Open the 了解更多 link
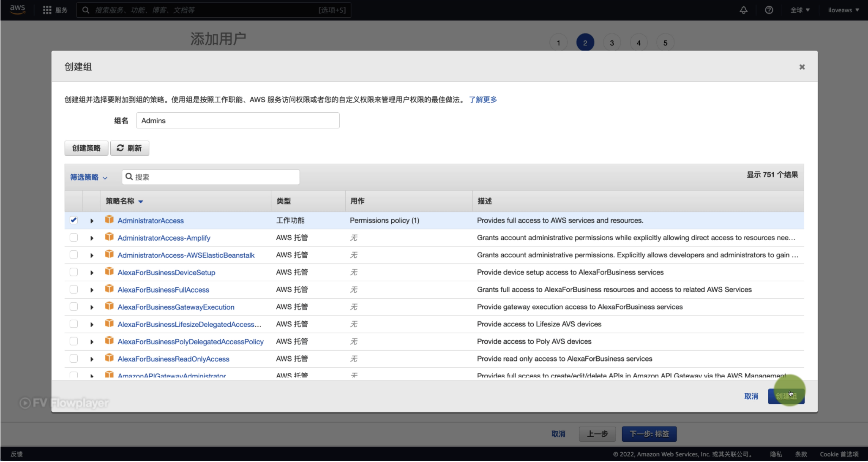 (483, 100)
